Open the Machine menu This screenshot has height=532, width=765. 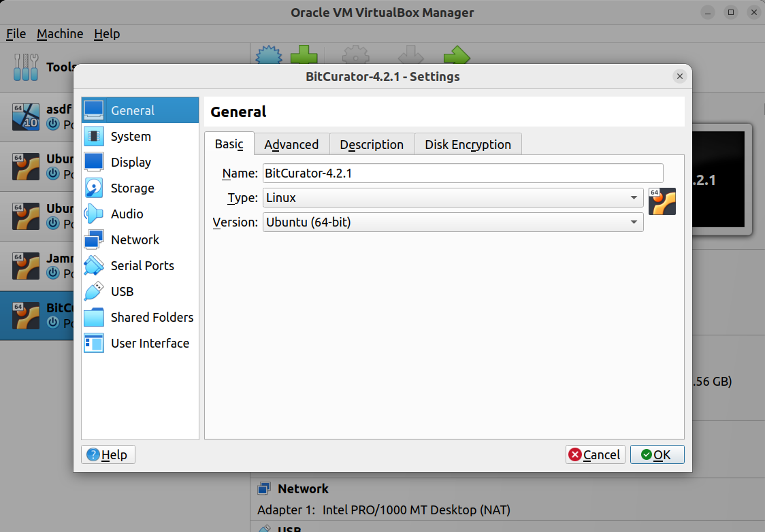[60, 33]
